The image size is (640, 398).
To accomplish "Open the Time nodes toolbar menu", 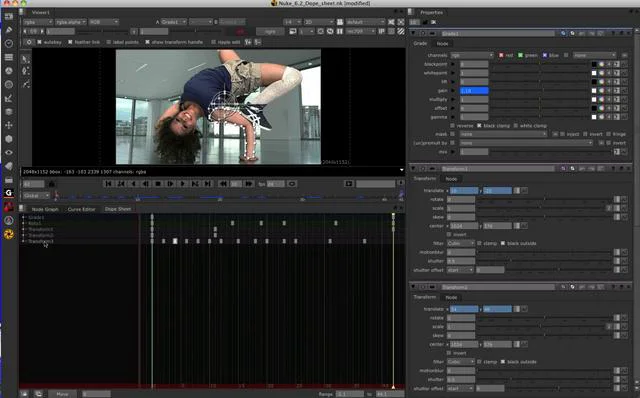I will point(9,43).
